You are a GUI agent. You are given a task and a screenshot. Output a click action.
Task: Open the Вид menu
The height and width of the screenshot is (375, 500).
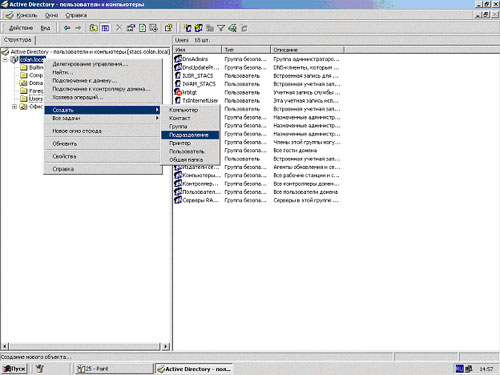45,28
